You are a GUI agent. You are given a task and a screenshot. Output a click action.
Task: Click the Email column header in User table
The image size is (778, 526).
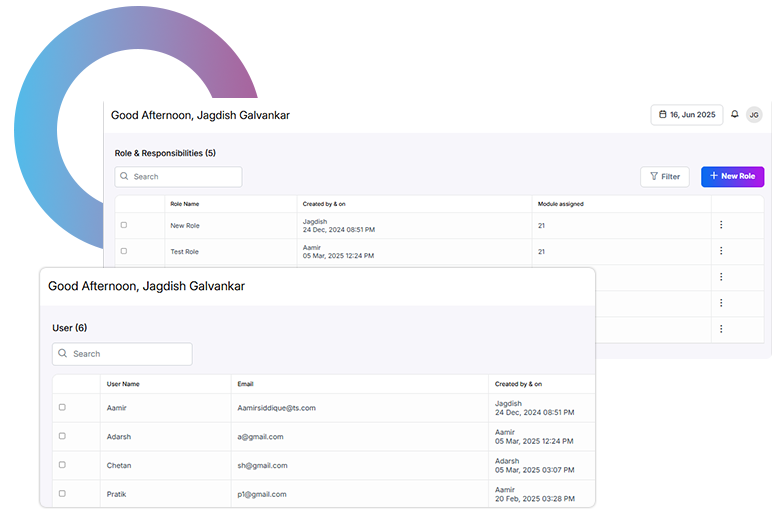tap(245, 384)
